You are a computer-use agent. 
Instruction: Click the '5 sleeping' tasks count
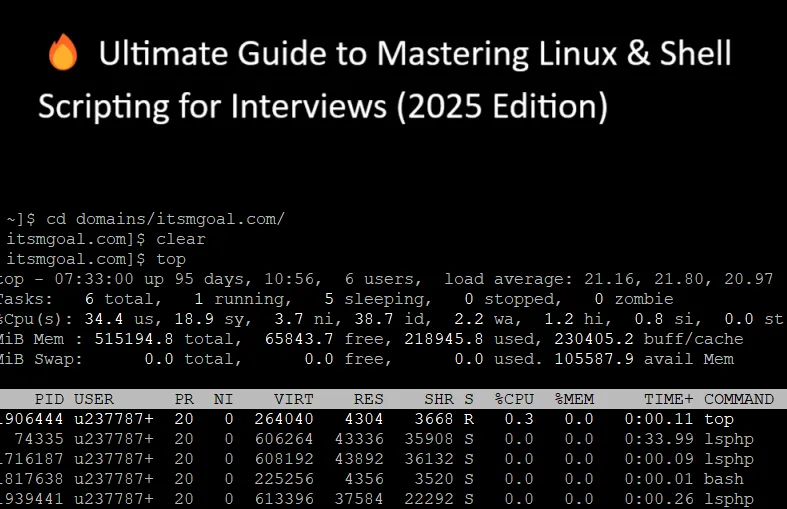377,299
